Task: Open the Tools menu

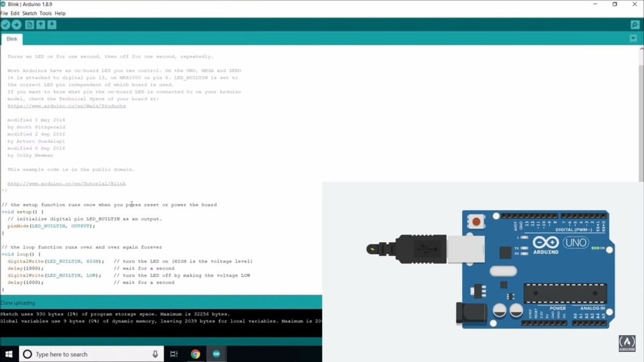Action: [46, 13]
